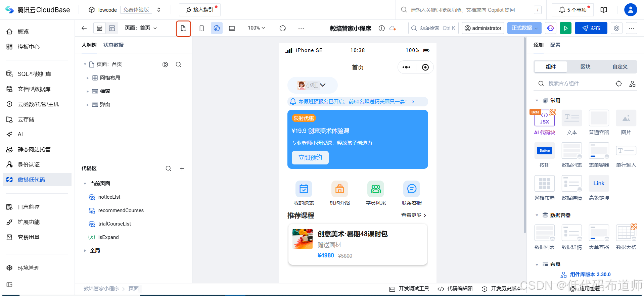
Task: Select the mobile phone preview mode
Action: 201,28
